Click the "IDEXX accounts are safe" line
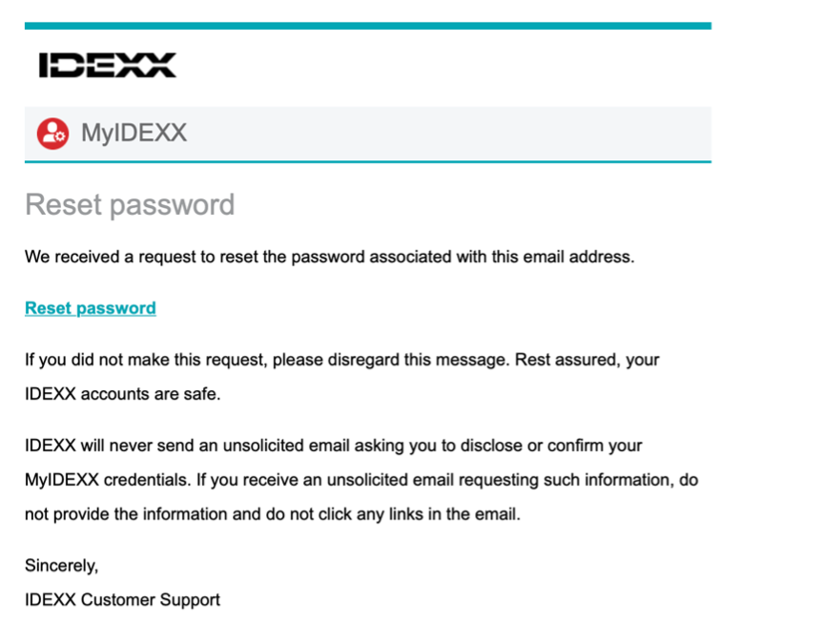The image size is (824, 644). (122, 394)
